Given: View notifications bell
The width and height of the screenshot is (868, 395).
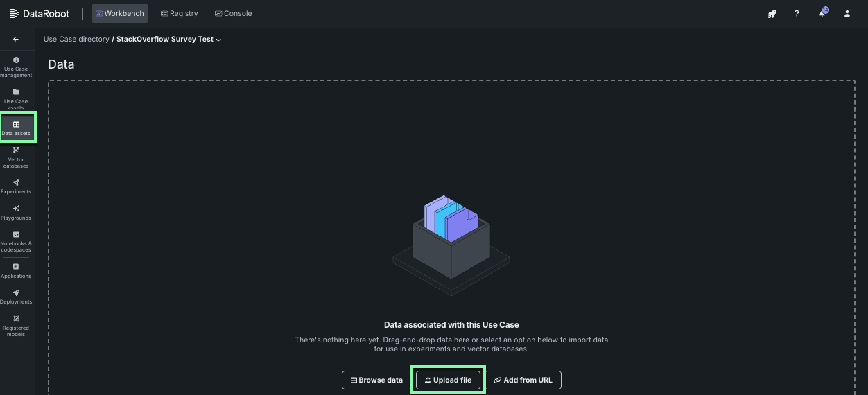Looking at the screenshot, I should [822, 14].
